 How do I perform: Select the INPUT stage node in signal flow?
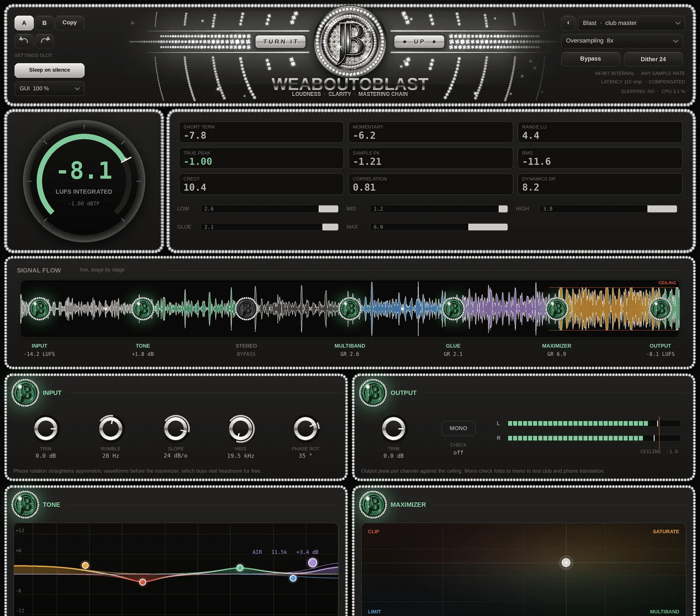(39, 309)
